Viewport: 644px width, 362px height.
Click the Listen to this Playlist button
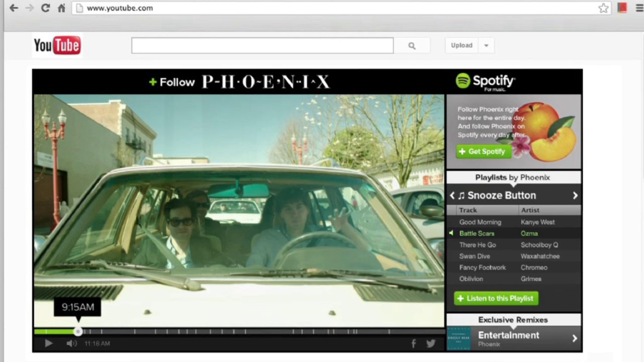click(x=496, y=298)
